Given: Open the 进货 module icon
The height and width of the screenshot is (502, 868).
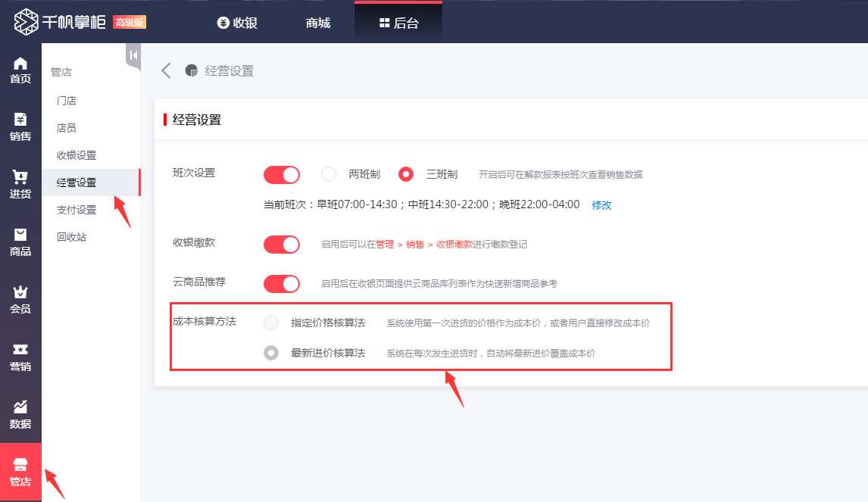Looking at the screenshot, I should [20, 184].
